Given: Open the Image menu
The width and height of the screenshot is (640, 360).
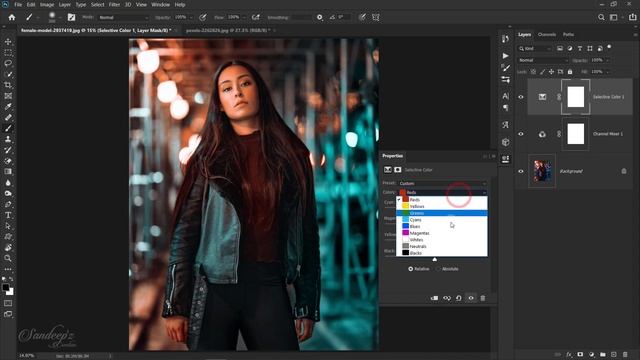Looking at the screenshot, I should [47, 4].
